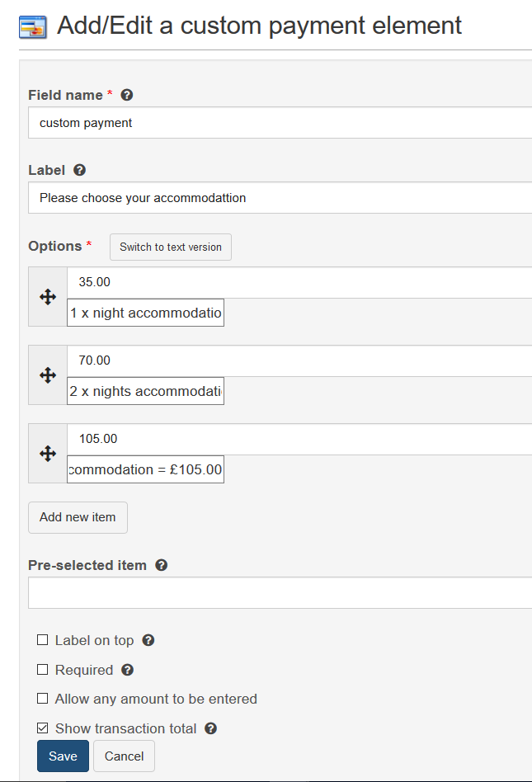Click the move handle for the 35.00 option
This screenshot has height=782, width=532.
(x=48, y=297)
